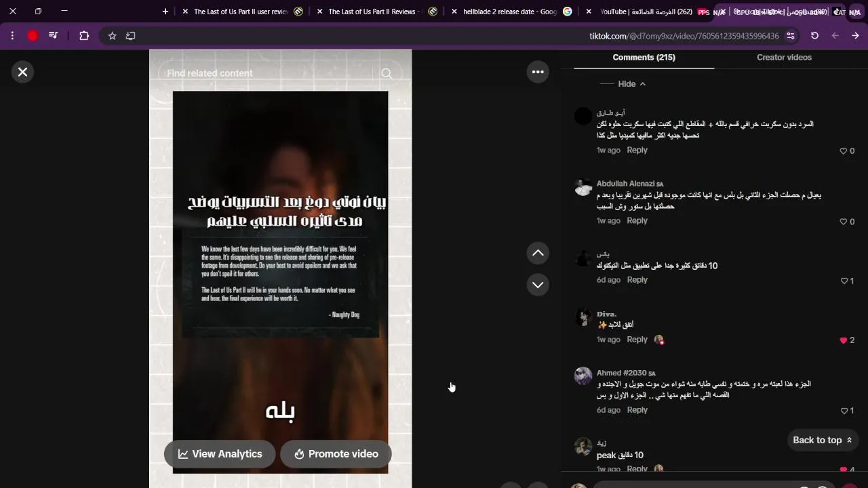This screenshot has width=868, height=488.
Task: Click Abdullah Alenazi's avatar picture
Action: pyautogui.click(x=583, y=187)
